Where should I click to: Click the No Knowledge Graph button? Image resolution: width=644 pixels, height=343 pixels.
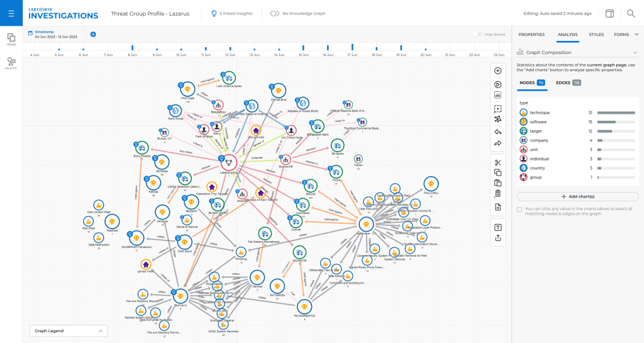pos(297,14)
